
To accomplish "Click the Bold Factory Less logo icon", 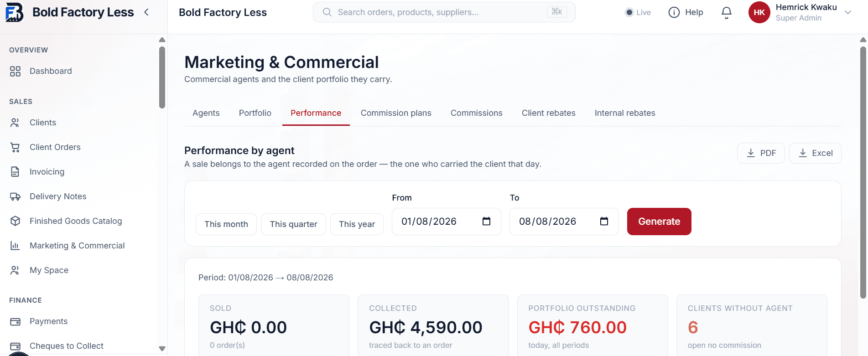I will click(x=14, y=12).
